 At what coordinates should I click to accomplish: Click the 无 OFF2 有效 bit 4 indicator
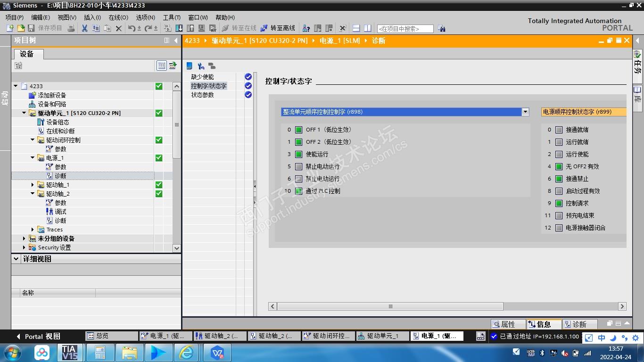(x=559, y=166)
